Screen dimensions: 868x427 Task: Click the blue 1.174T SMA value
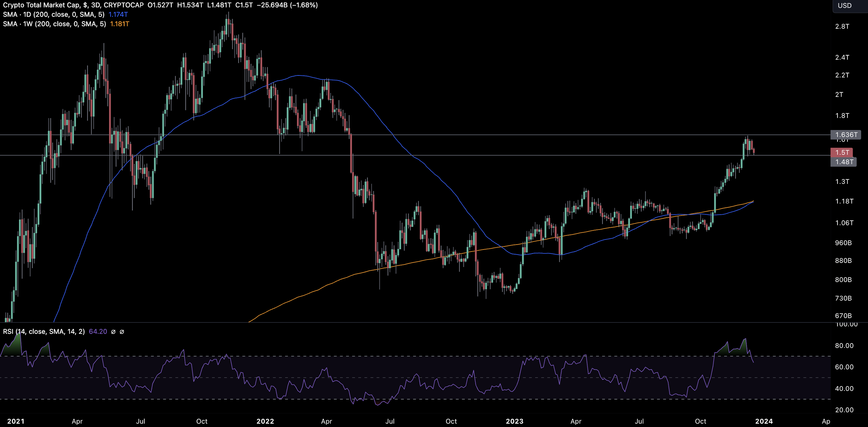tap(118, 15)
